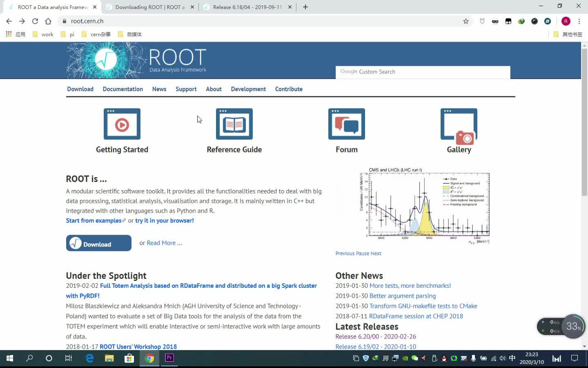Open File Explorer from taskbar

pos(109,358)
